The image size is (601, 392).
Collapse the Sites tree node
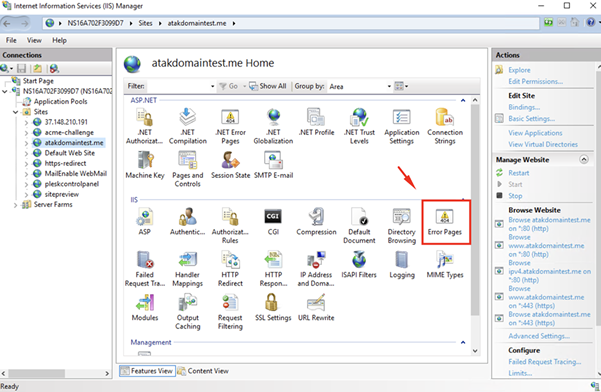pyautogui.click(x=15, y=112)
